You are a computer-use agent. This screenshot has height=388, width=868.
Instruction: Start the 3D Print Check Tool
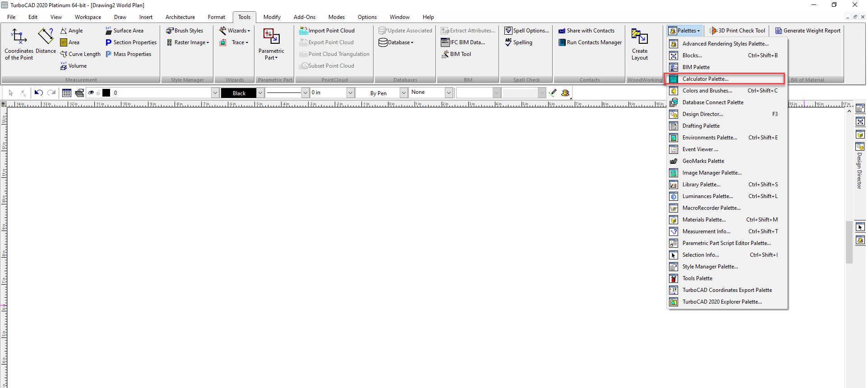tap(738, 31)
